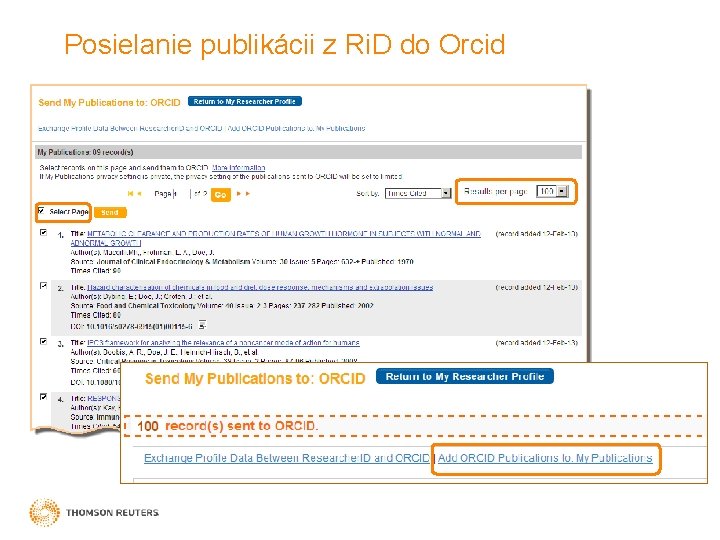720x540 pixels.
Task: Click the orange Go page button
Action: pos(220,195)
